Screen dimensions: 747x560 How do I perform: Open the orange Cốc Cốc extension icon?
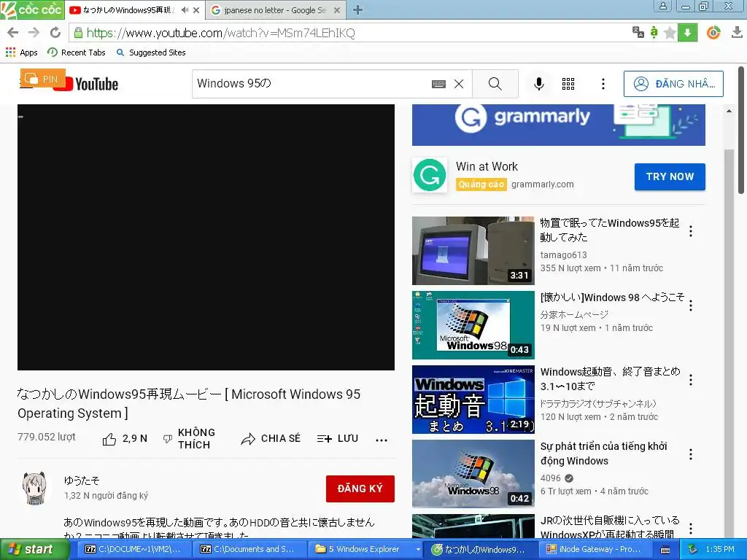point(713,32)
